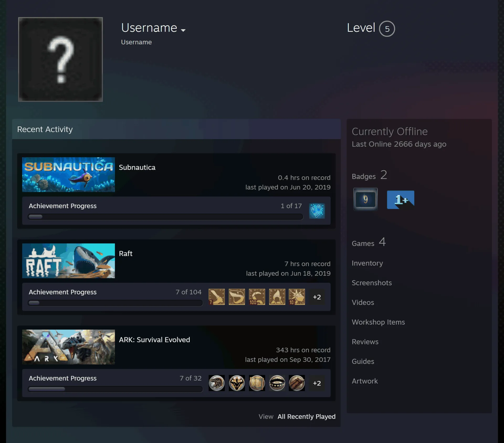View All Recently Played games
The height and width of the screenshot is (443, 504).
coord(306,416)
